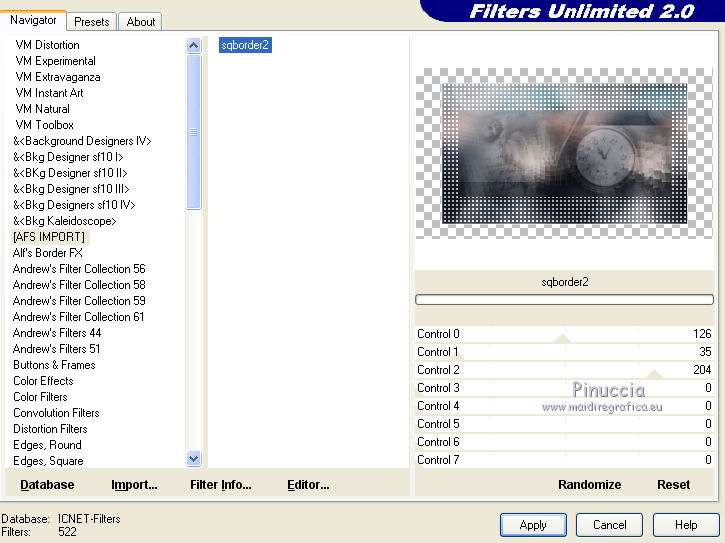Click the category list scroll up arrow

point(194,45)
